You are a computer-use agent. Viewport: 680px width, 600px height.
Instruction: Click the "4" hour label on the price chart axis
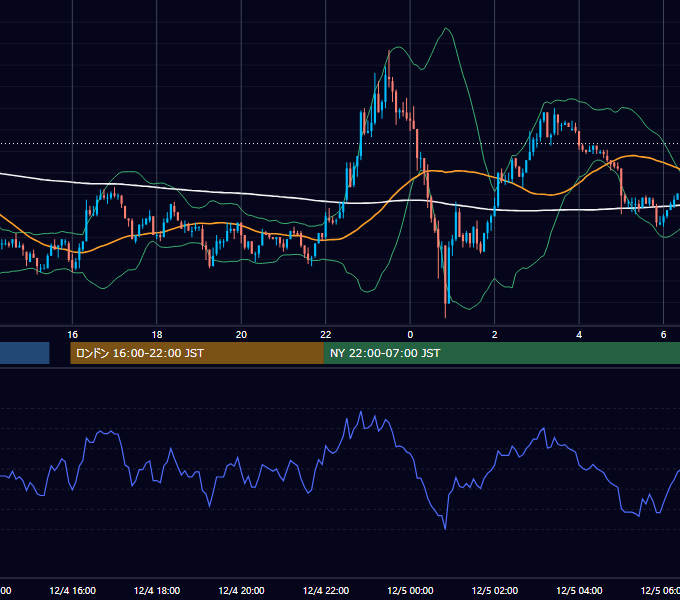click(579, 335)
